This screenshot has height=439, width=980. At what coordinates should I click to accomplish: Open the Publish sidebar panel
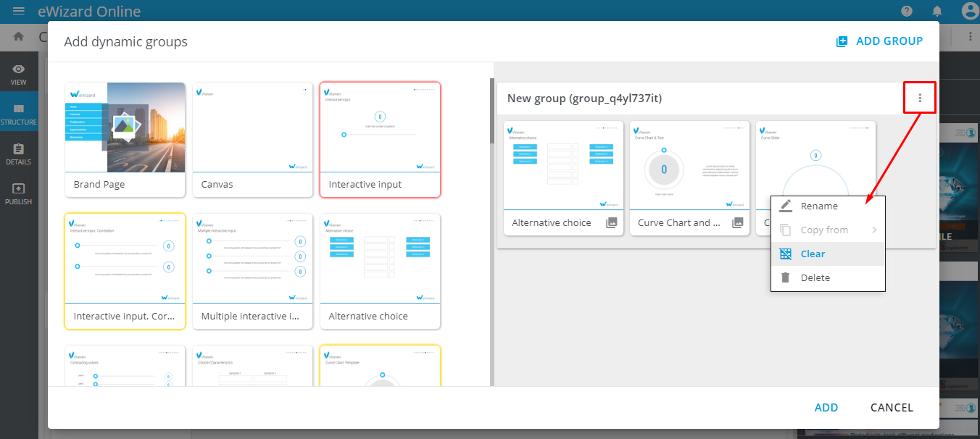coord(19,193)
